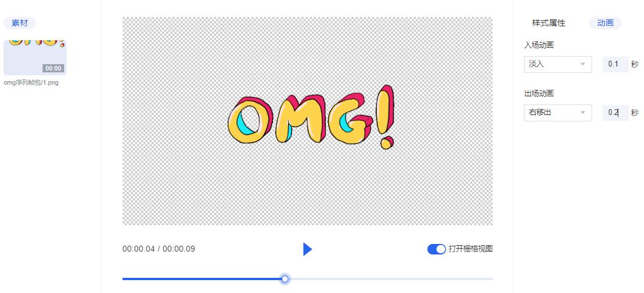Open the 素材 tab
This screenshot has height=293, width=644.
pos(20,23)
